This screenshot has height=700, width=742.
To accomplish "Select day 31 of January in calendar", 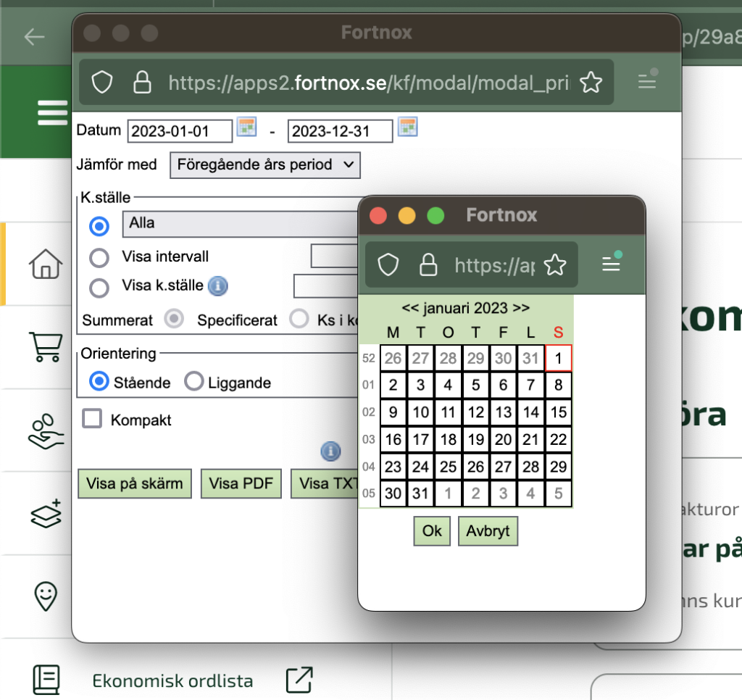I will point(420,493).
